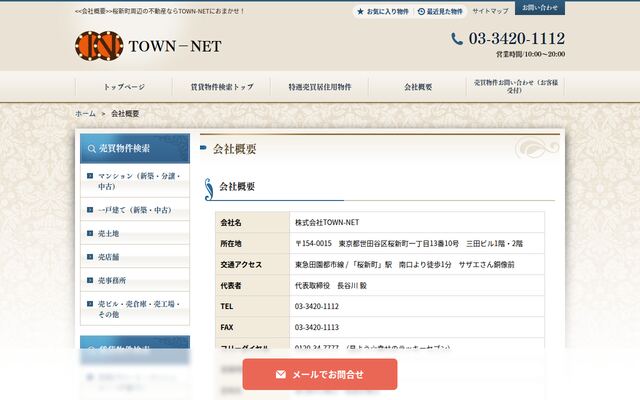Click the 交通アクセス value cell
Screen dimensions: 640x400
pyautogui.click(x=417, y=264)
